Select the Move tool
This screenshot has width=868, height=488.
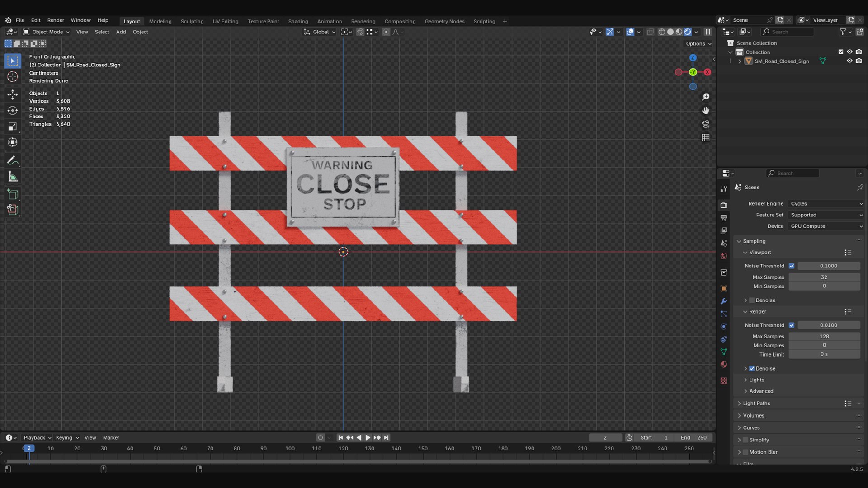(x=13, y=94)
